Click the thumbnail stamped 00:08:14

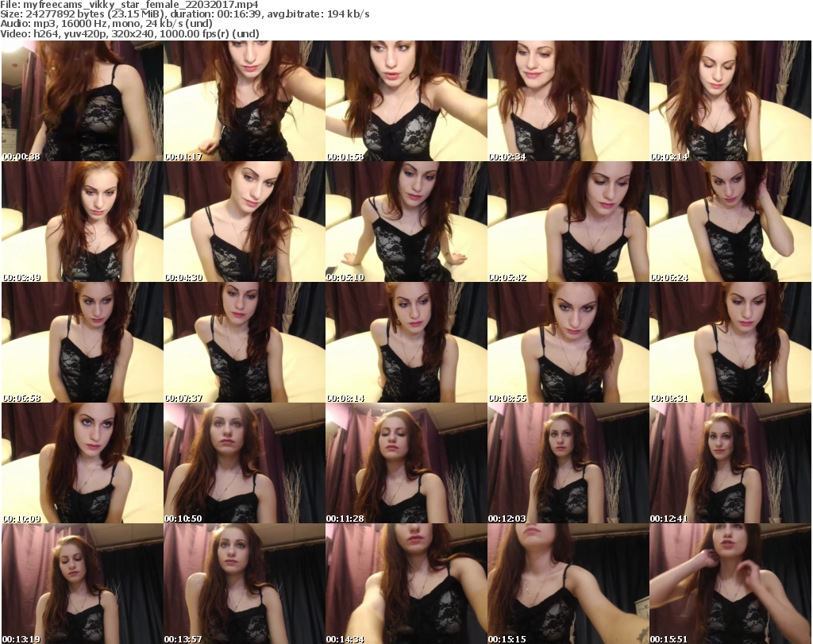tap(406, 342)
